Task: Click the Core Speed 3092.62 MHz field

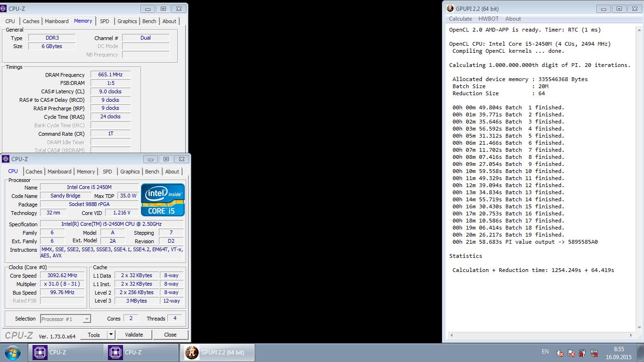Action: pyautogui.click(x=62, y=275)
